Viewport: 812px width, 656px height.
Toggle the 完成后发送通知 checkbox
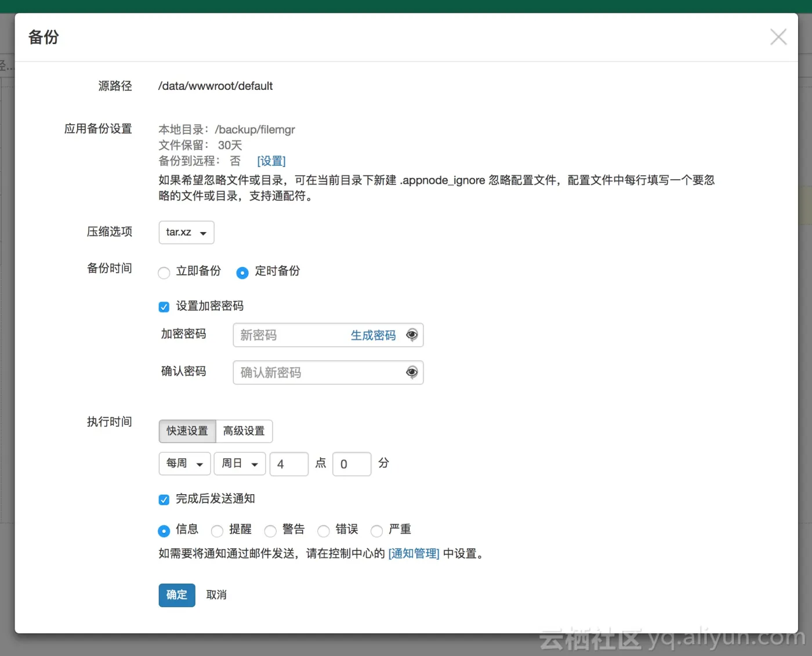click(x=164, y=499)
